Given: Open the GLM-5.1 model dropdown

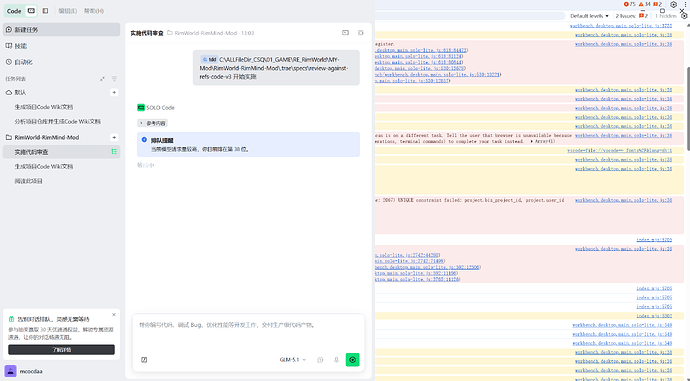Looking at the screenshot, I should pyautogui.click(x=293, y=360).
